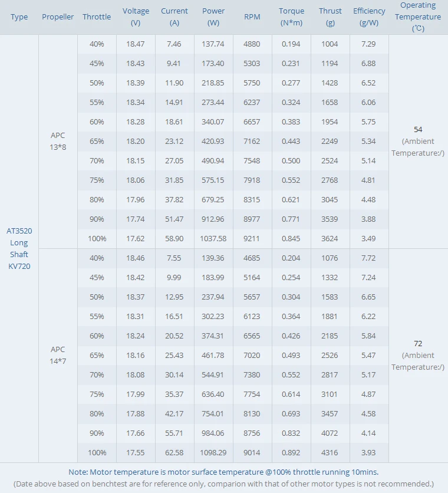Viewport: 448px width, 493px height.
Task: Select the Torque (N*m) column header
Action: (291, 17)
